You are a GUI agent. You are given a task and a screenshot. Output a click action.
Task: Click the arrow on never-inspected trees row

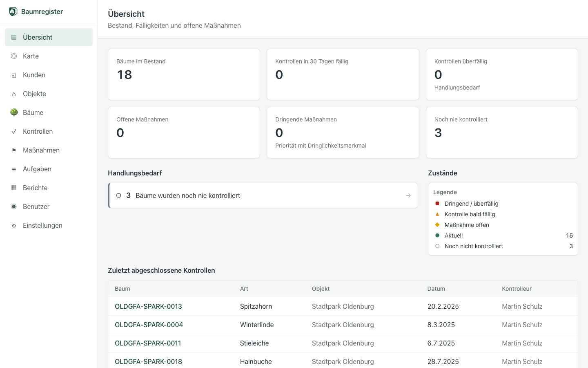(408, 195)
